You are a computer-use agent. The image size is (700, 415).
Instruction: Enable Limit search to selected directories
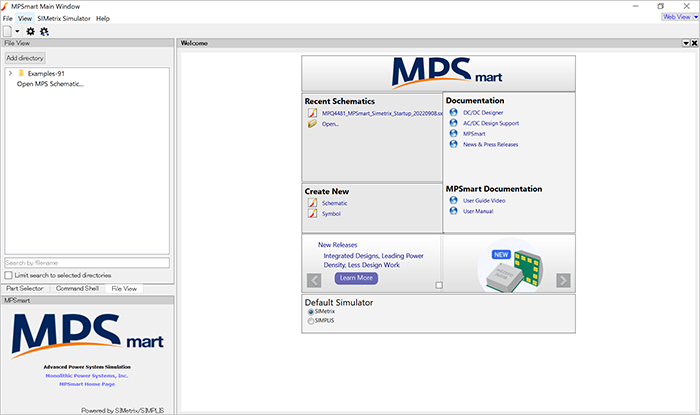tap(8, 275)
